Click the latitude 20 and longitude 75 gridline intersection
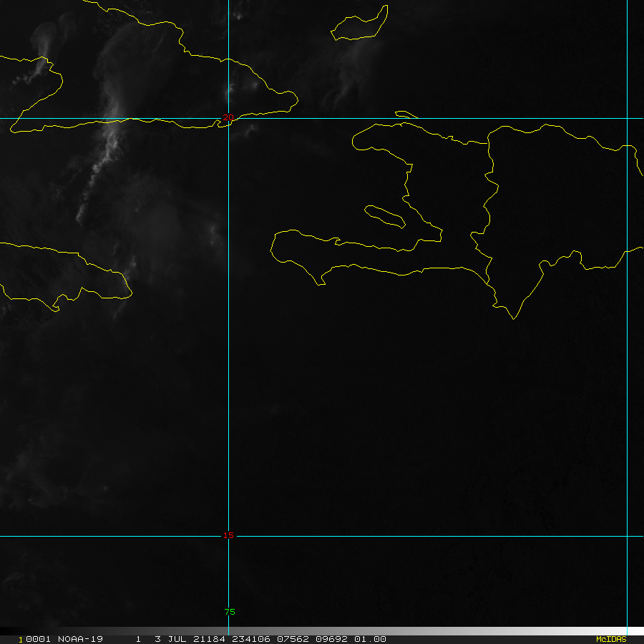 [228, 119]
